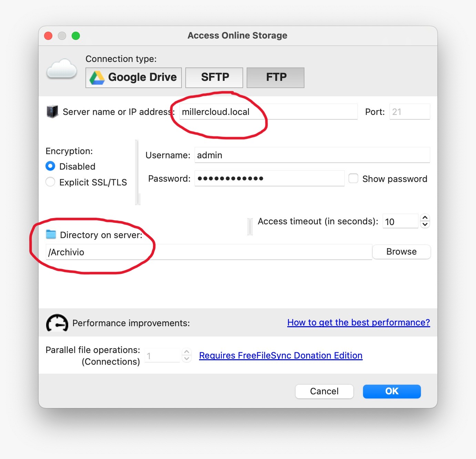Click the Port field

point(410,112)
